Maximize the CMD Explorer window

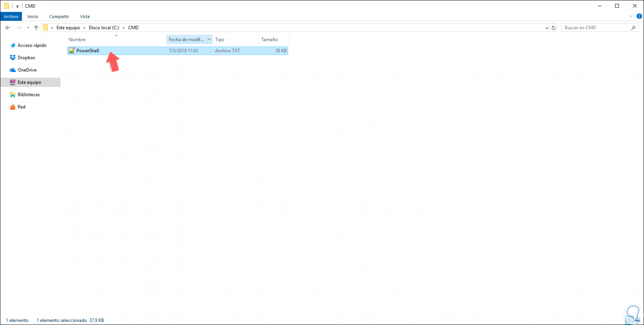617,6
